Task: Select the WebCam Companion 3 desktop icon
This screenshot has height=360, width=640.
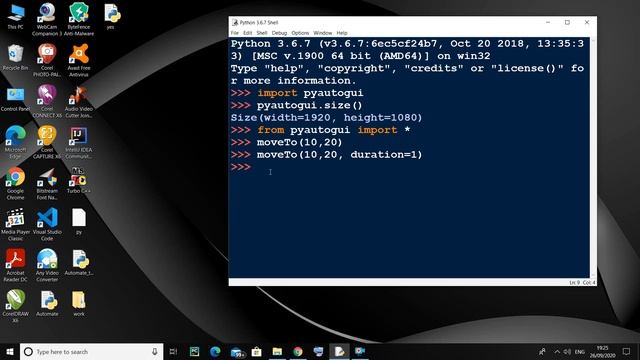Action: [x=47, y=19]
